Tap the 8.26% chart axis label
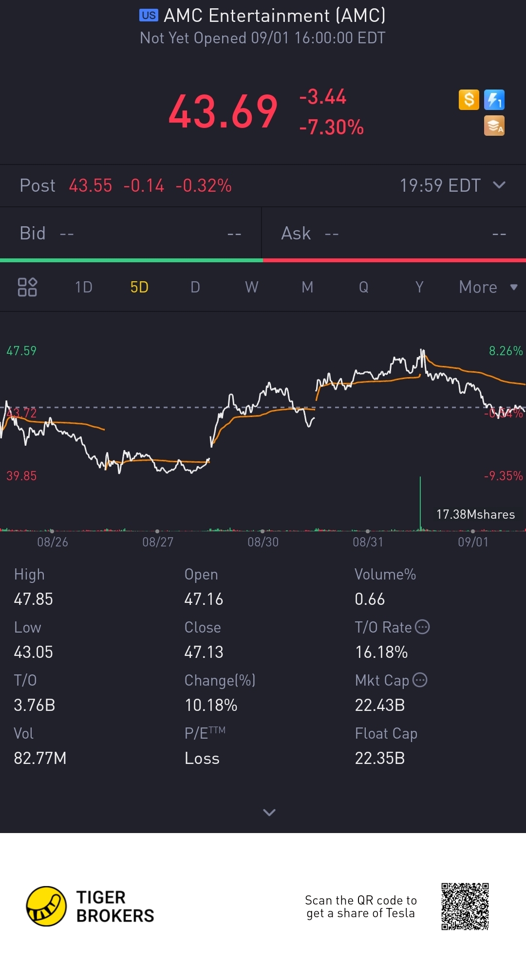The image size is (526, 980). click(x=506, y=351)
